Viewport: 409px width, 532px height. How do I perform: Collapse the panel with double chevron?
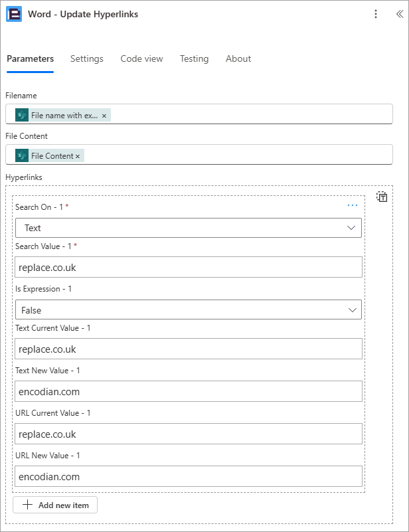[x=400, y=14]
